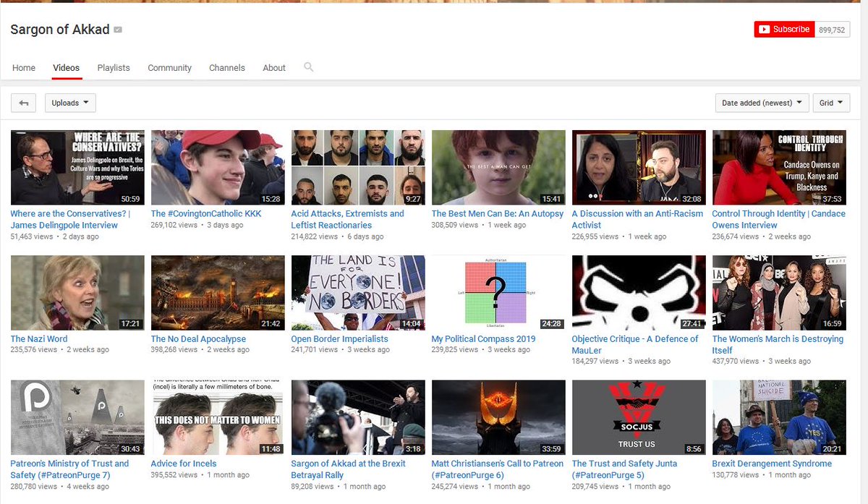Viewport: 868px width, 504px height.
Task: Click 'Sargon of Akkad at the Brexit Betrayal Rally' title
Action: coord(349,470)
